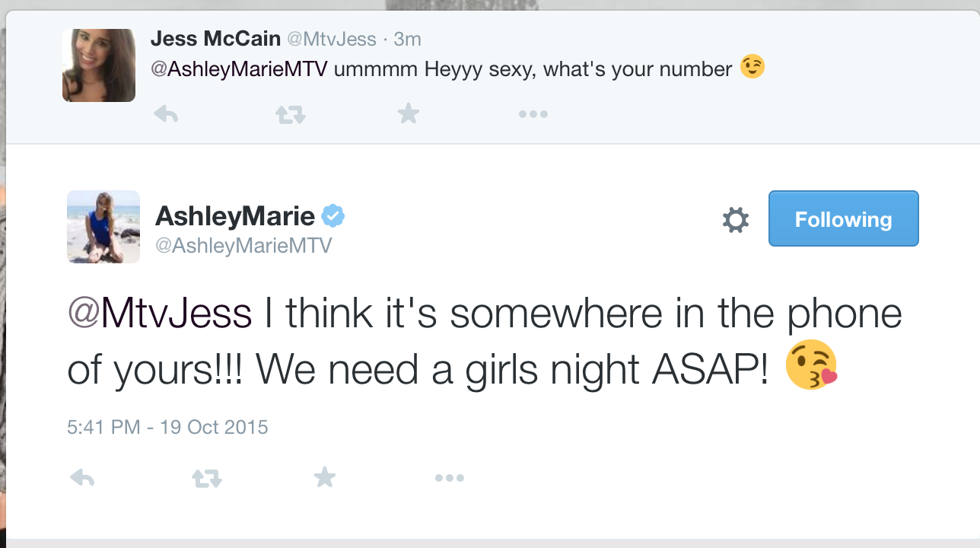Open the gear user actions menu
The image size is (980, 548).
pos(735,220)
